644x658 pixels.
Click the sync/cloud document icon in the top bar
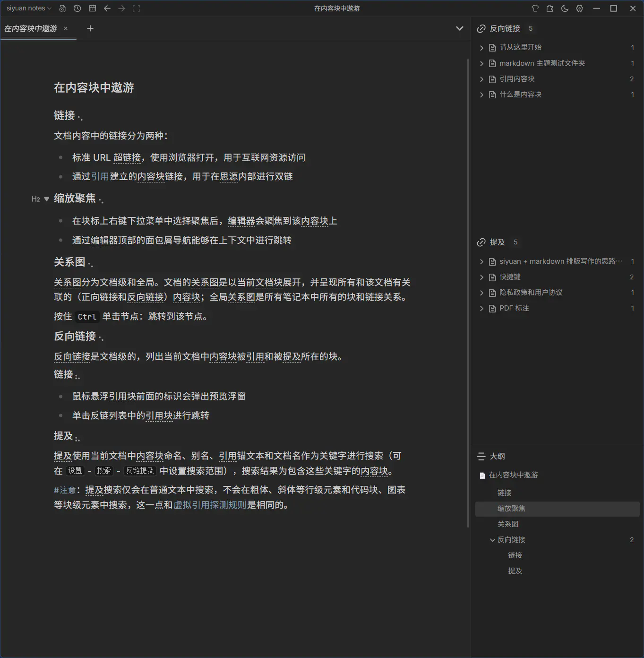point(62,9)
